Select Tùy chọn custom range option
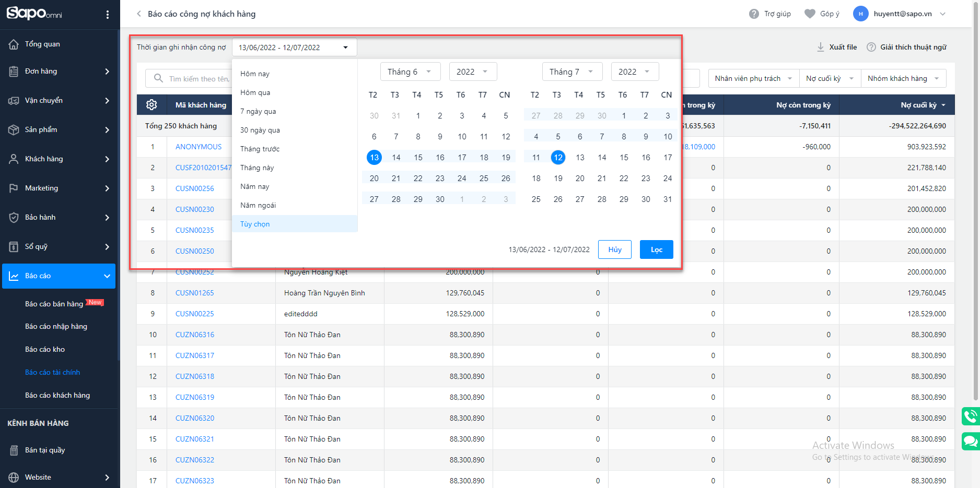Viewport: 980px width, 488px height. pyautogui.click(x=295, y=224)
